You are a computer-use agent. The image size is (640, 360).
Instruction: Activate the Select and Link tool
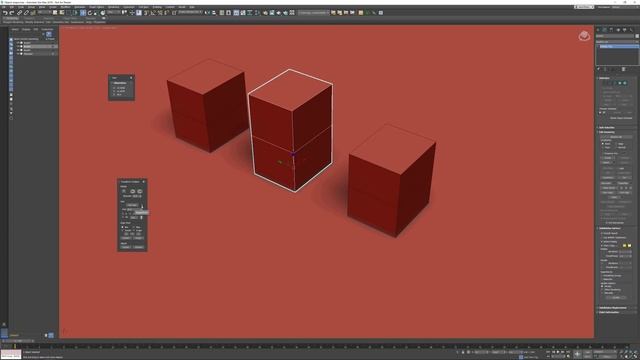(19, 13)
